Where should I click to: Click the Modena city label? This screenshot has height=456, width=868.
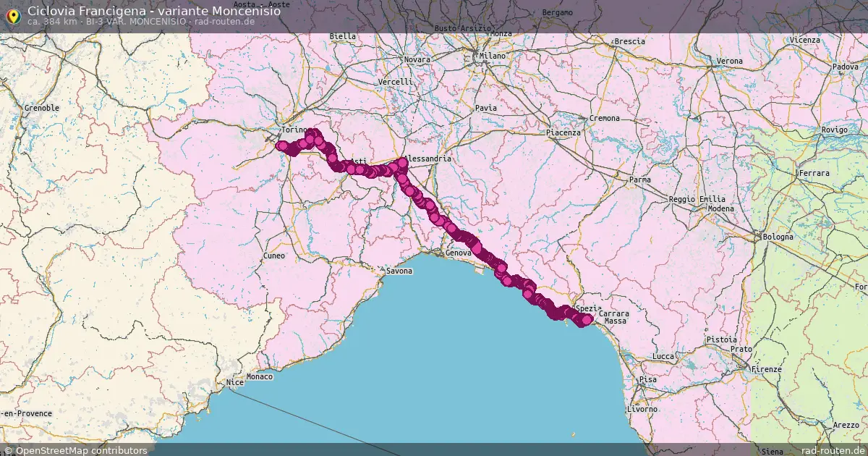(720, 209)
